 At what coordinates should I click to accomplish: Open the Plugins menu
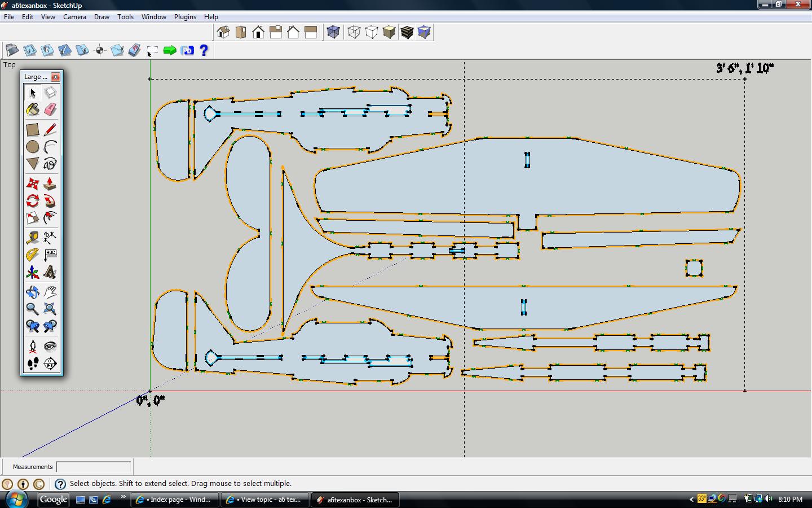[x=185, y=17]
